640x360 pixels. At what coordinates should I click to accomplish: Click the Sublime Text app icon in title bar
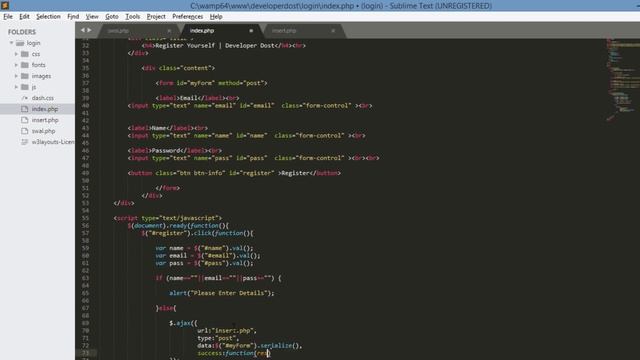[x=5, y=5]
